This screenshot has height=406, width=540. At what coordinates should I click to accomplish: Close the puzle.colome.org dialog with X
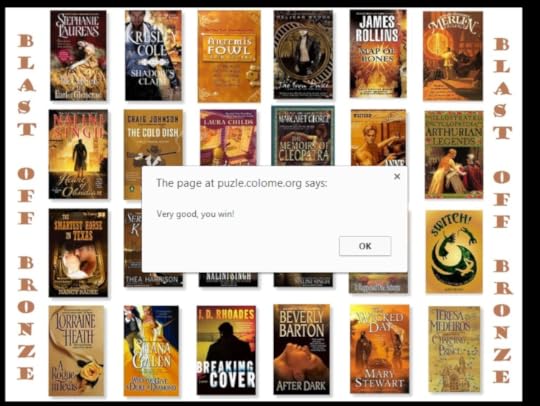[397, 176]
